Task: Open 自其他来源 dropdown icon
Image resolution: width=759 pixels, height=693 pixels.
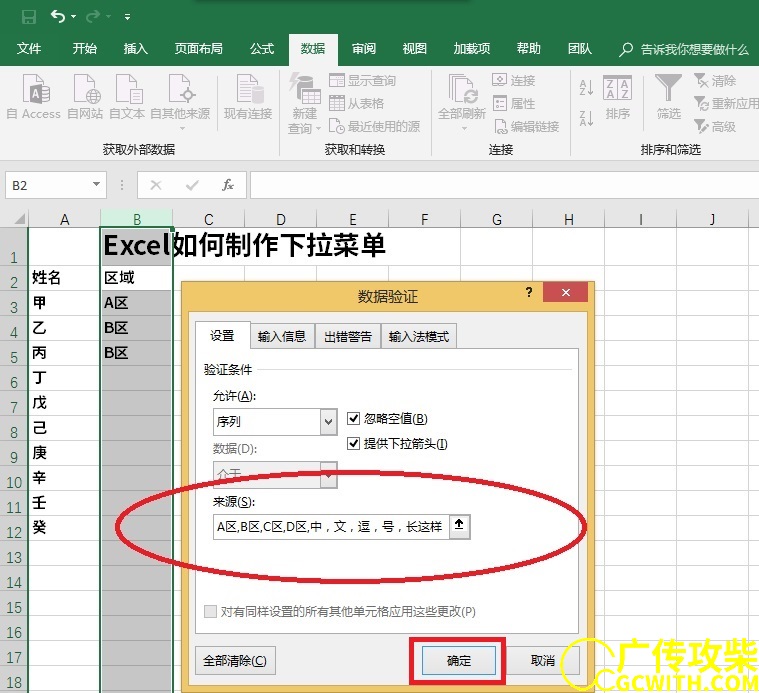Action: tap(180, 102)
